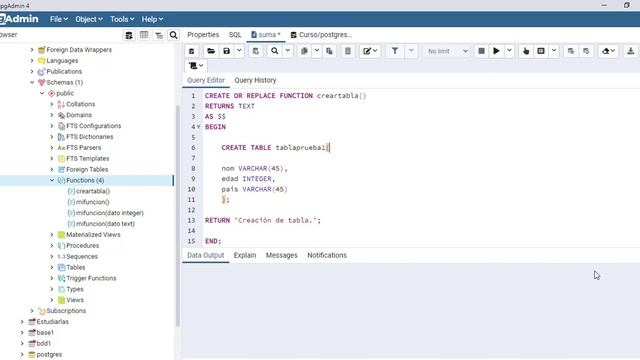Expand the Explain options dropdown arrow

[554, 51]
